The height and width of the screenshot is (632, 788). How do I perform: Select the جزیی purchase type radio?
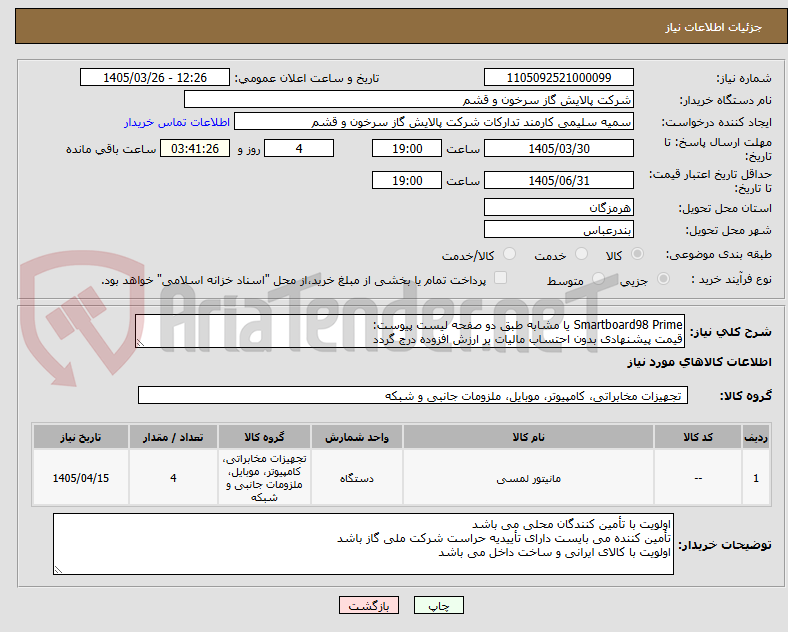click(663, 278)
